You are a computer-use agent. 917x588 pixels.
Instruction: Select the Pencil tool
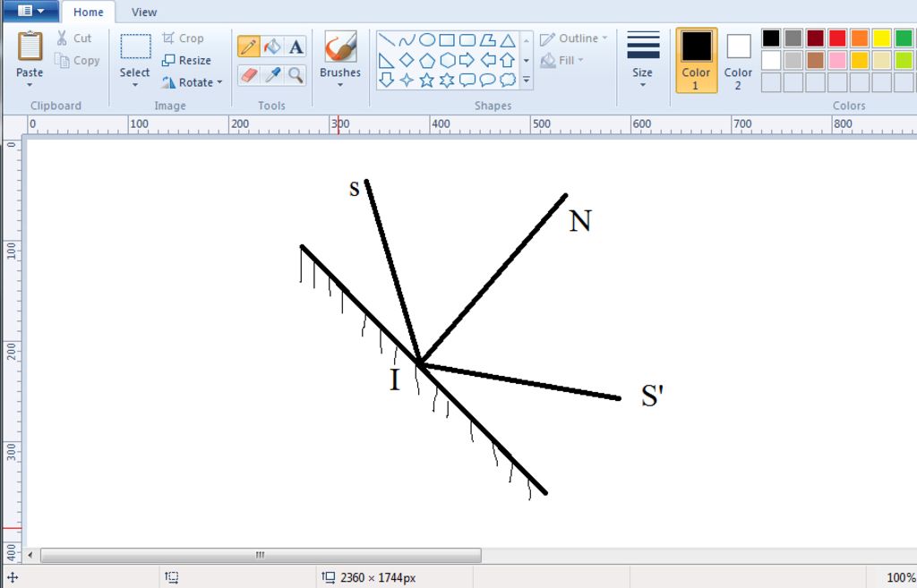click(x=249, y=47)
